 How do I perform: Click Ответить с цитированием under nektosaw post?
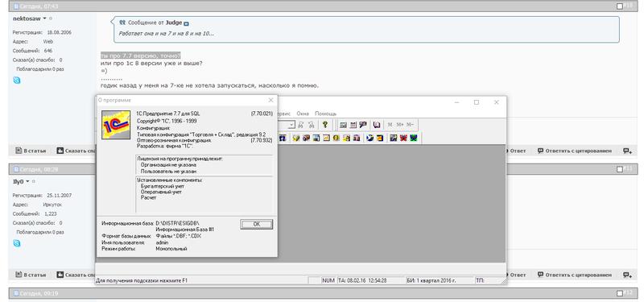(574, 151)
